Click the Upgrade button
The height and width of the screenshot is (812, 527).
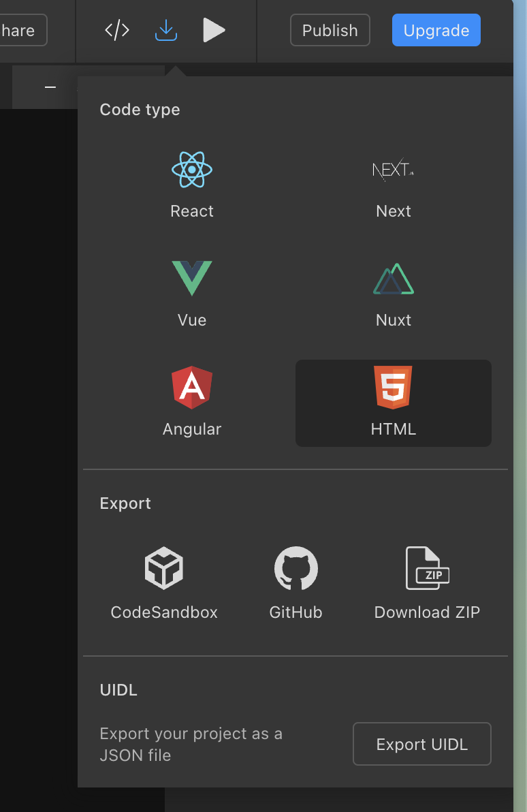click(436, 30)
